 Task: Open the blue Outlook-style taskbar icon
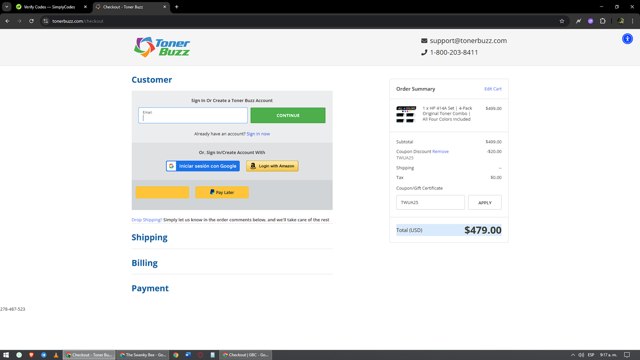188,355
